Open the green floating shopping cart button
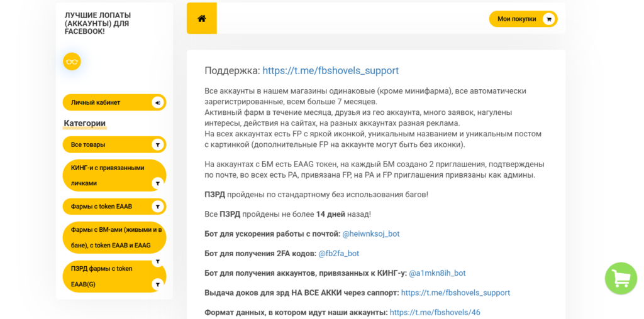The image size is (644, 319). pyautogui.click(x=621, y=278)
